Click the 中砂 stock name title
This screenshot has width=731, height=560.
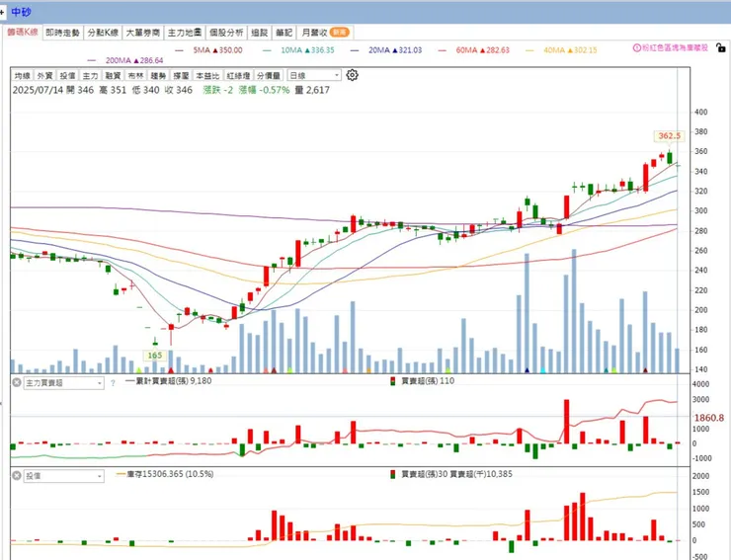[x=21, y=12]
